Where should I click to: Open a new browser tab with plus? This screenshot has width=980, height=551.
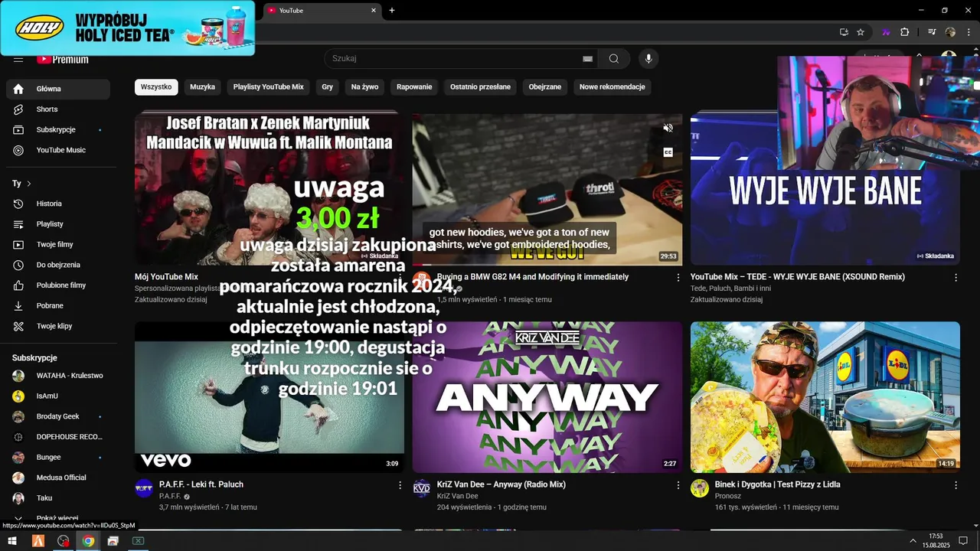tap(392, 11)
